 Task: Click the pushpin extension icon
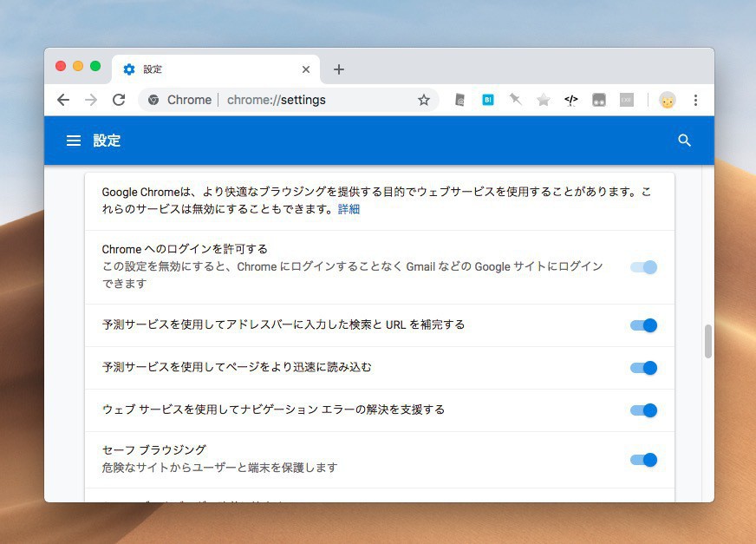[515, 100]
